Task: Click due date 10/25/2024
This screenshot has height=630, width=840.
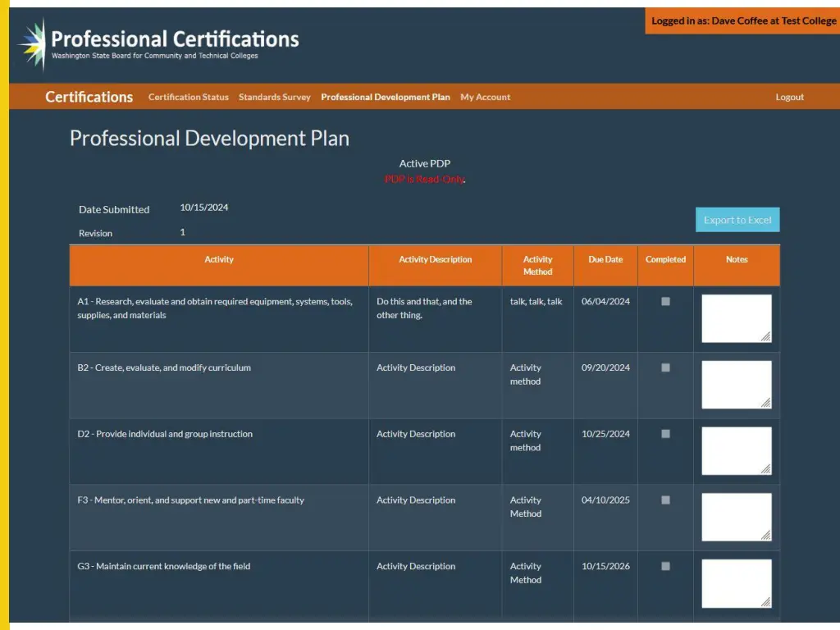Action: tap(606, 434)
